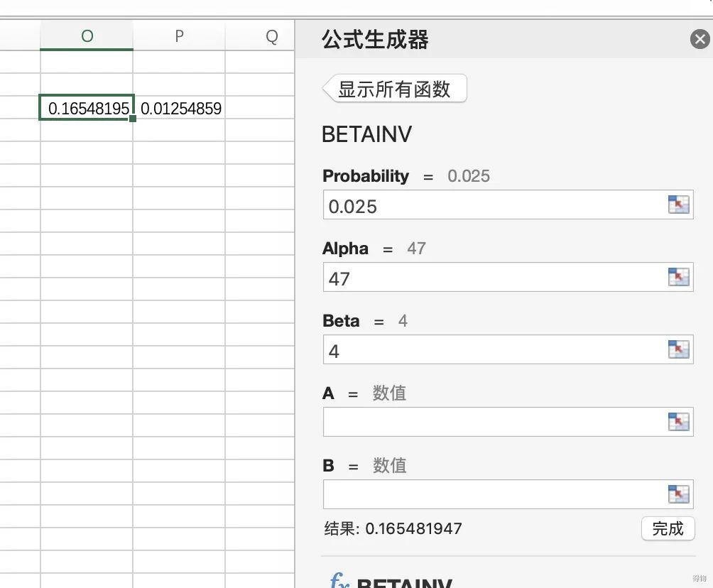Click the fill handle of selected cell
713x588 pixels.
pos(133,119)
